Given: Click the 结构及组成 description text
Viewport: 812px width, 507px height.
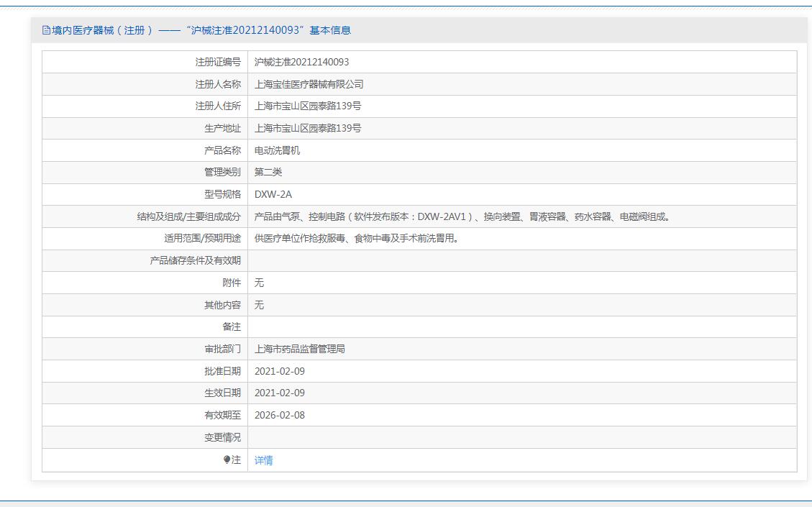Looking at the screenshot, I should 462,216.
